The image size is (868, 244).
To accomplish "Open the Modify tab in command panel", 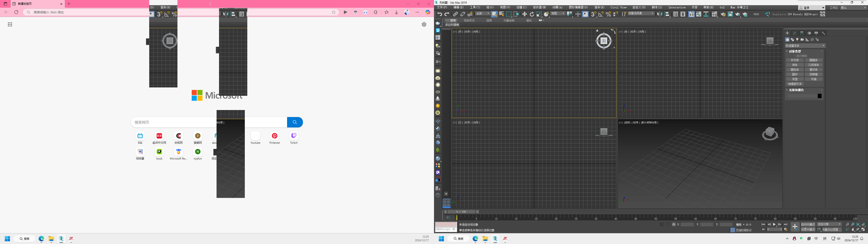I will pos(795,33).
